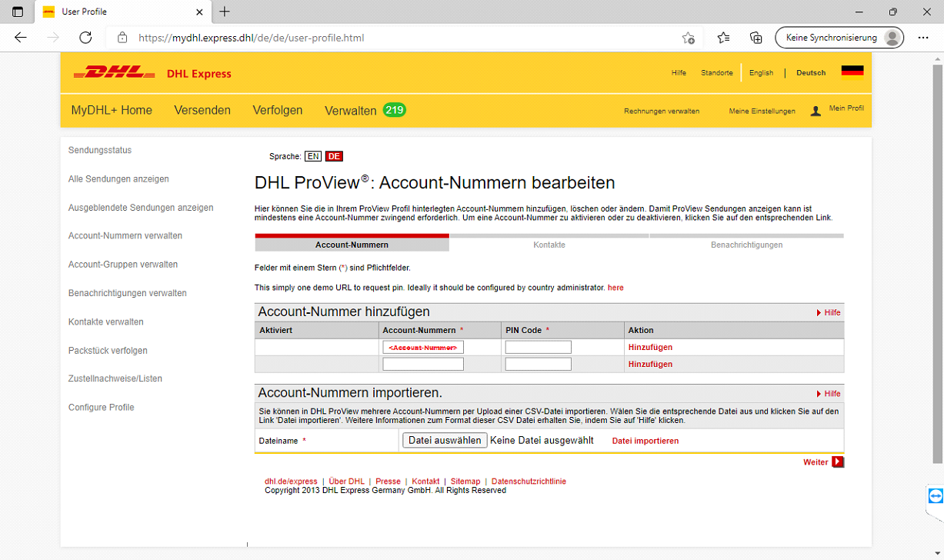Screen dimensions: 944x560
Task: Open the Versenden menu
Action: point(202,110)
